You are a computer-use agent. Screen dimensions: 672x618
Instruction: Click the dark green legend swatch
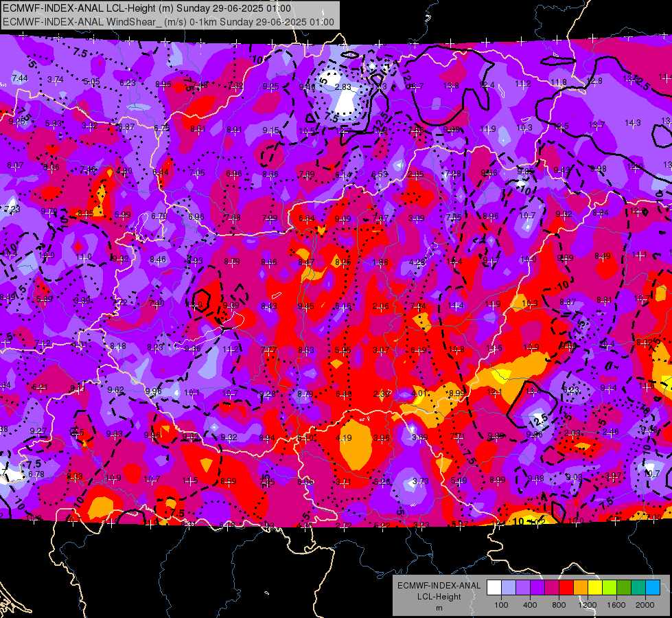point(623,588)
